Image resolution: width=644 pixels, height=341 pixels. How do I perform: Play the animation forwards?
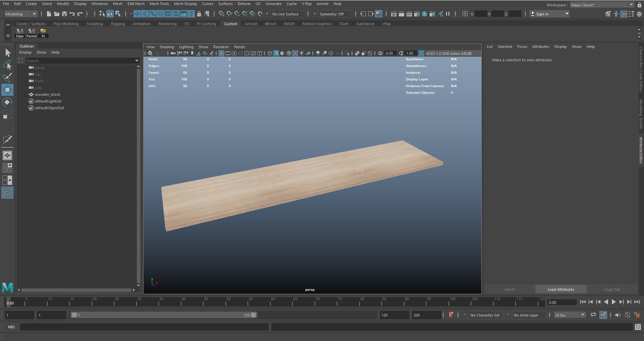[x=613, y=302]
